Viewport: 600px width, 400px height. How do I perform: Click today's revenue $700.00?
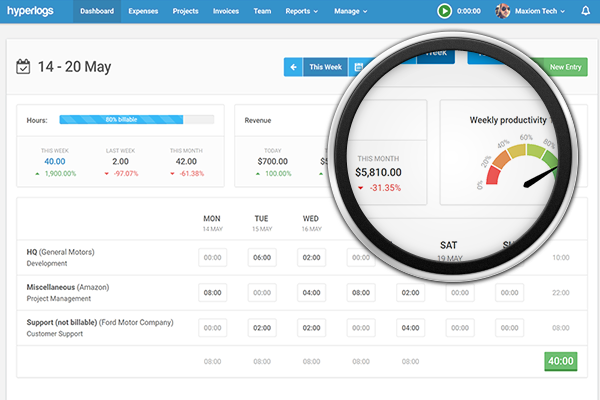point(272,162)
